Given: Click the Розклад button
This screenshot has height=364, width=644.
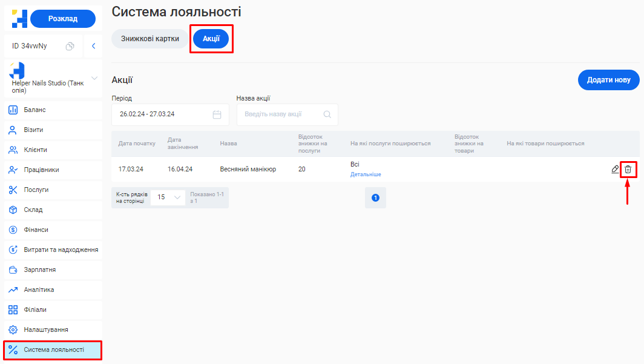Looking at the screenshot, I should coord(62,19).
